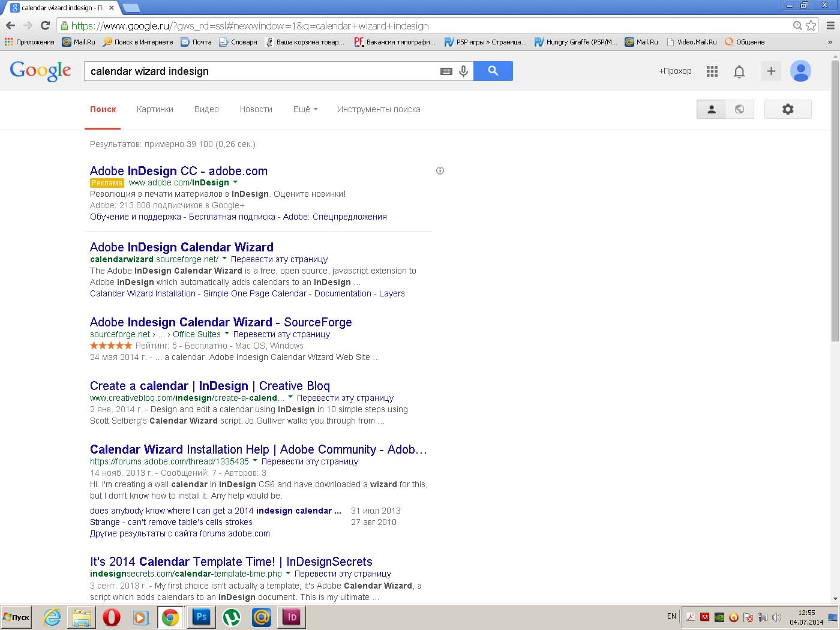The image size is (840, 630).
Task: Toggle global results globe button
Action: point(740,109)
